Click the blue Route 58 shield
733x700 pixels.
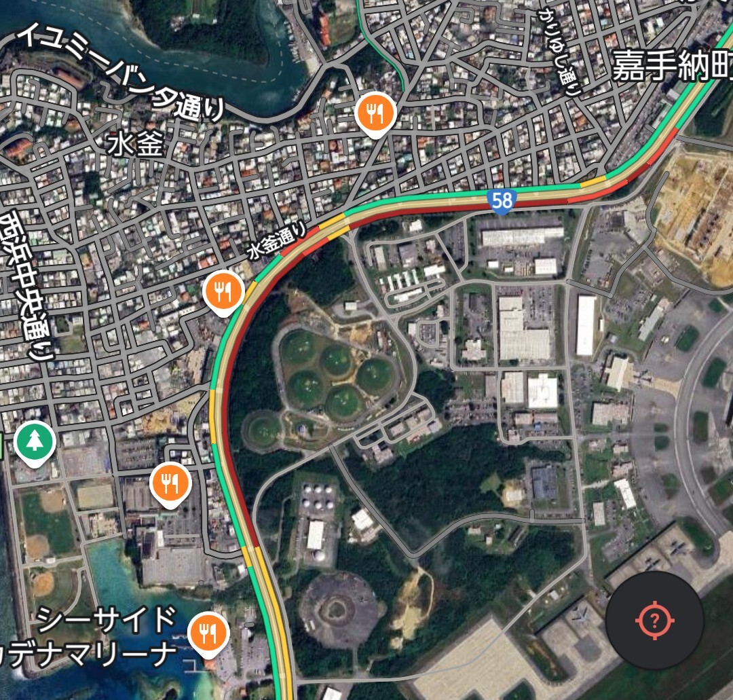(502, 202)
